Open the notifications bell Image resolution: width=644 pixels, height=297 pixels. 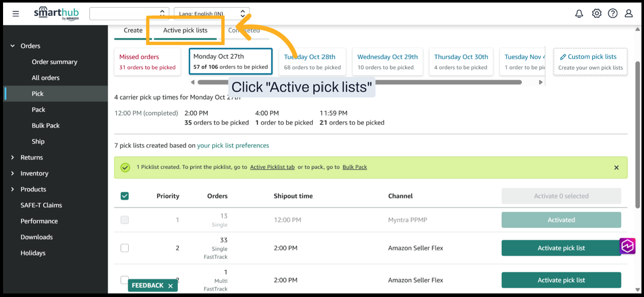coord(579,14)
